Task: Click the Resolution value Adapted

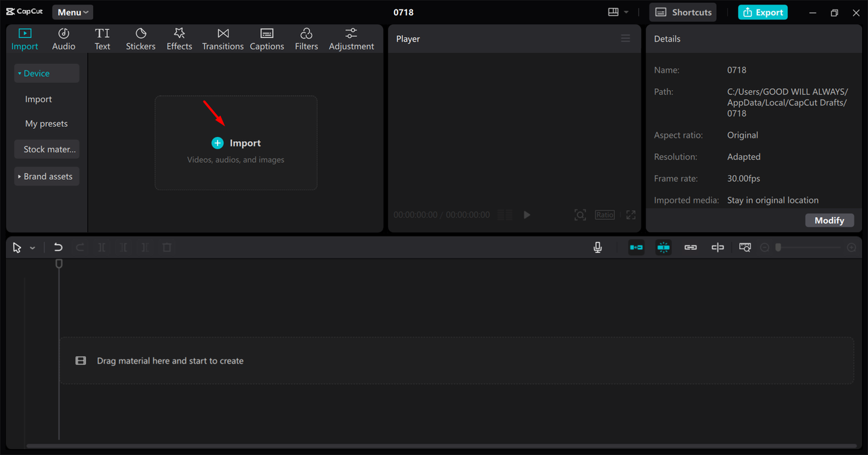Action: [744, 157]
